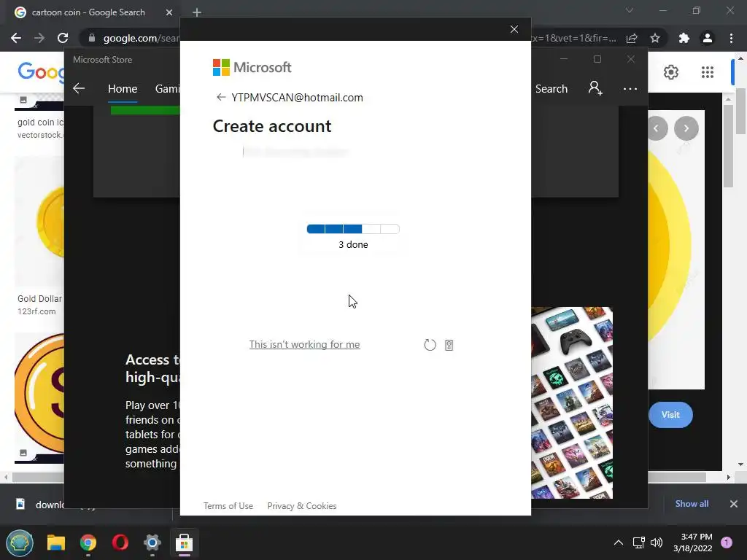Click the Gold Dollar coin image thumbnail
Image resolution: width=747 pixels, height=560 pixels.
click(39, 222)
